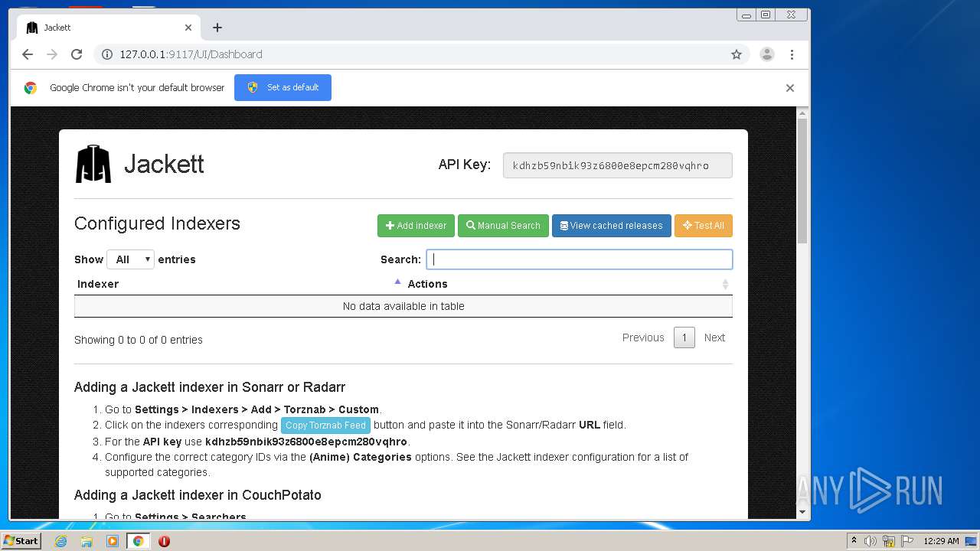Open network status tray icon
The image size is (980, 551).
[889, 541]
